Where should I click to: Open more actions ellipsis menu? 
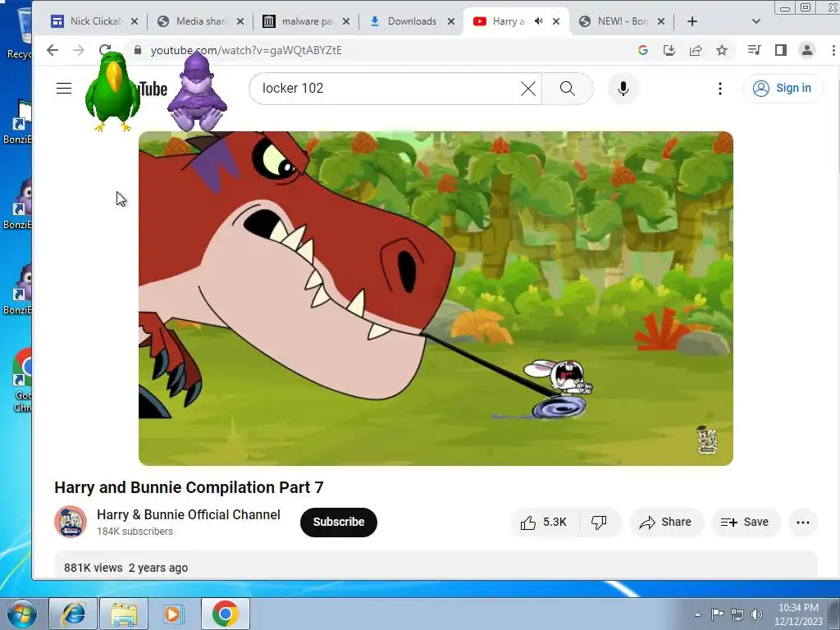tap(802, 523)
